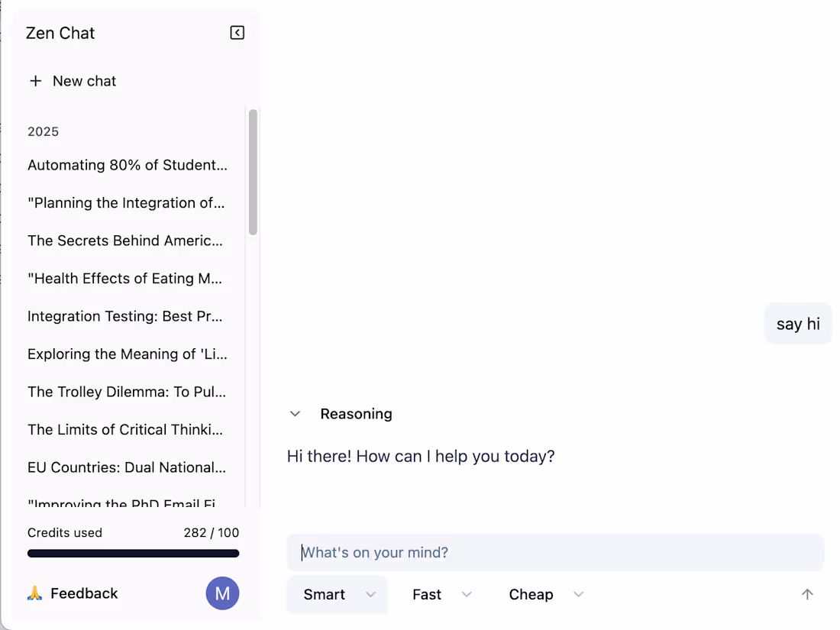Click the plus icon for New chat

[x=35, y=81]
